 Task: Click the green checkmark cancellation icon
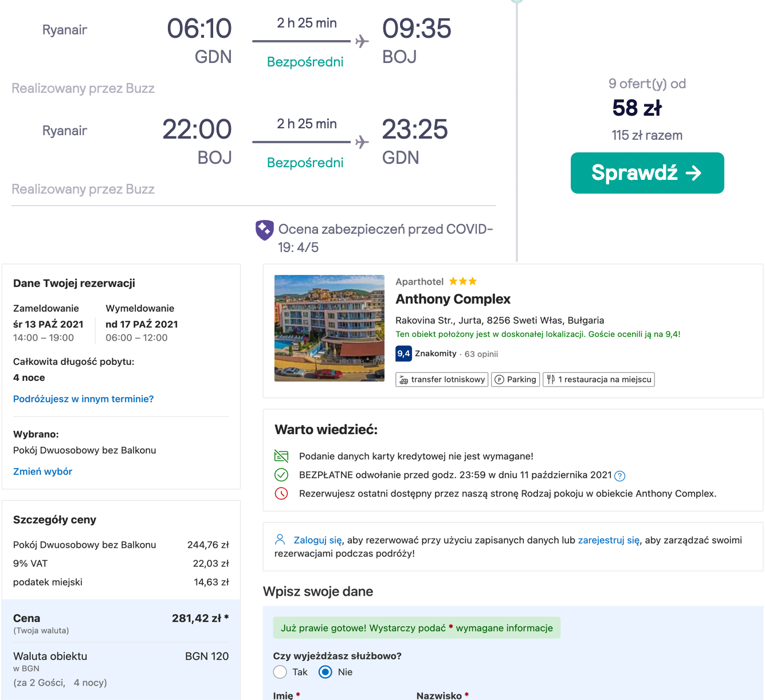(281, 475)
